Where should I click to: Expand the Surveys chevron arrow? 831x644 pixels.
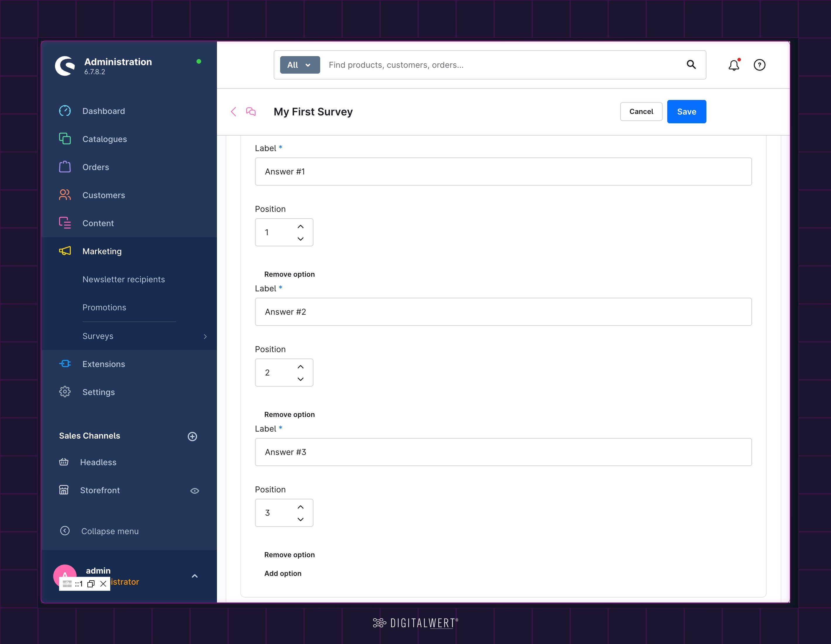click(x=205, y=336)
